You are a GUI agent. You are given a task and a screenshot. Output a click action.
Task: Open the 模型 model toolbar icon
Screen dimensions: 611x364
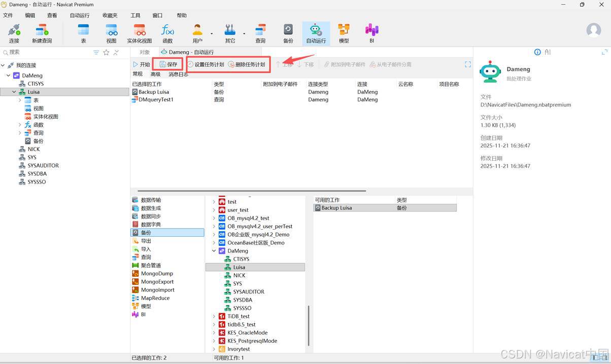click(x=344, y=33)
